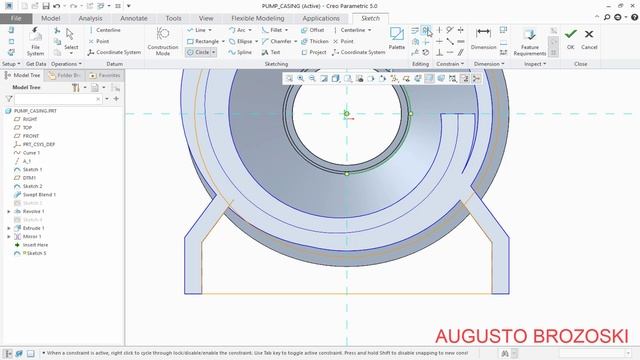The height and width of the screenshot is (360, 640).
Task: Click Zoom In on the graphics toolbar
Action: click(301, 78)
